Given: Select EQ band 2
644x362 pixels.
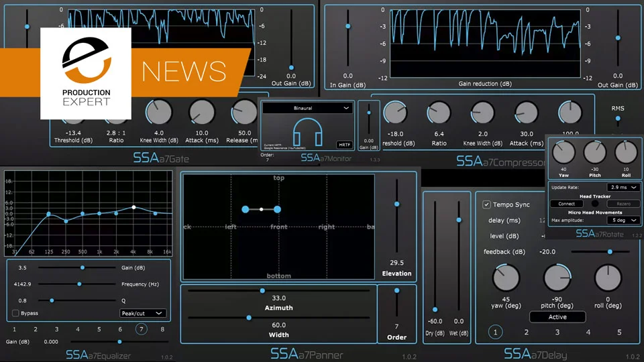Looking at the screenshot, I should 36,329.
